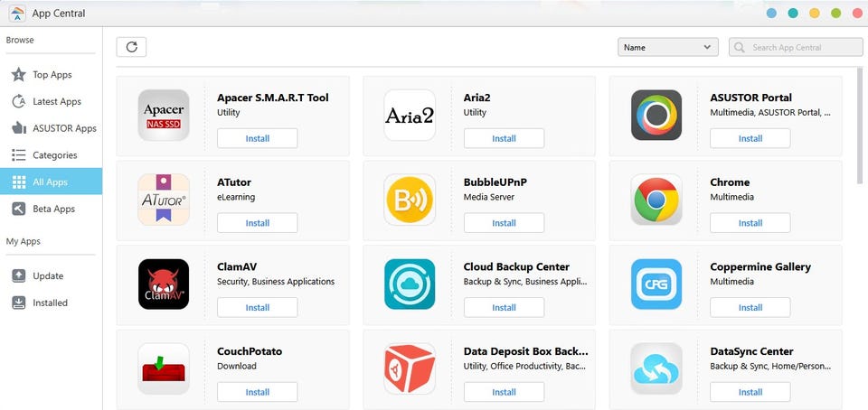Show Installed apps list

[50, 303]
